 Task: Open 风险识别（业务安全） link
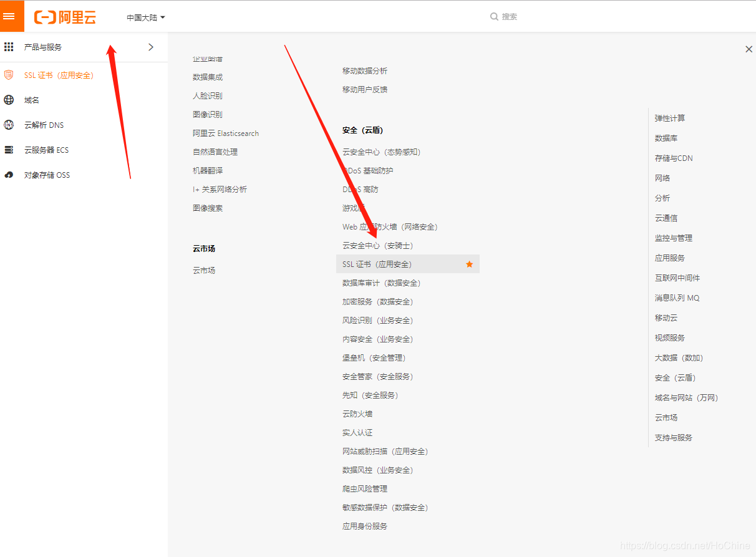(377, 321)
